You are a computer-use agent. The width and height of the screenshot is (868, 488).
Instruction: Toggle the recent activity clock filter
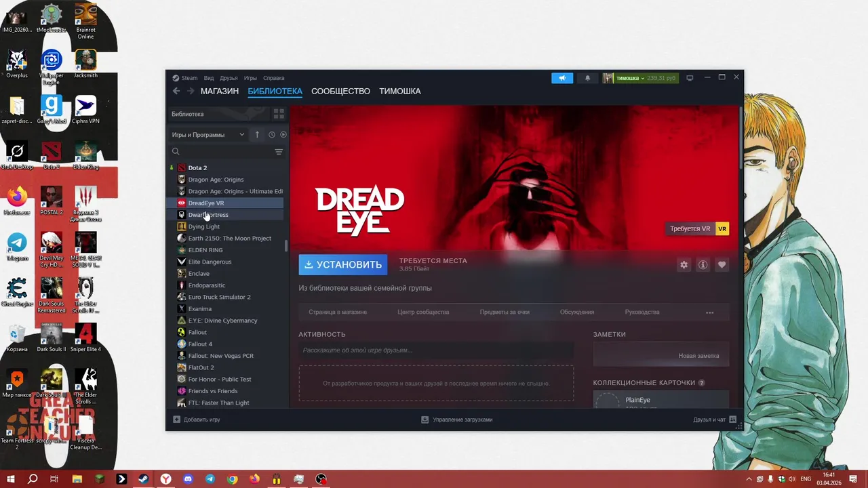(x=272, y=135)
